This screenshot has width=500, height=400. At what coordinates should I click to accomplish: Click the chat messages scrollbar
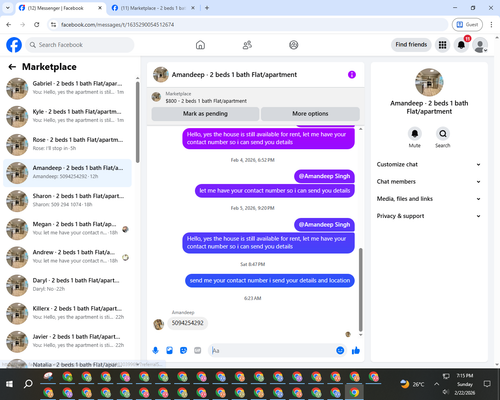360,289
